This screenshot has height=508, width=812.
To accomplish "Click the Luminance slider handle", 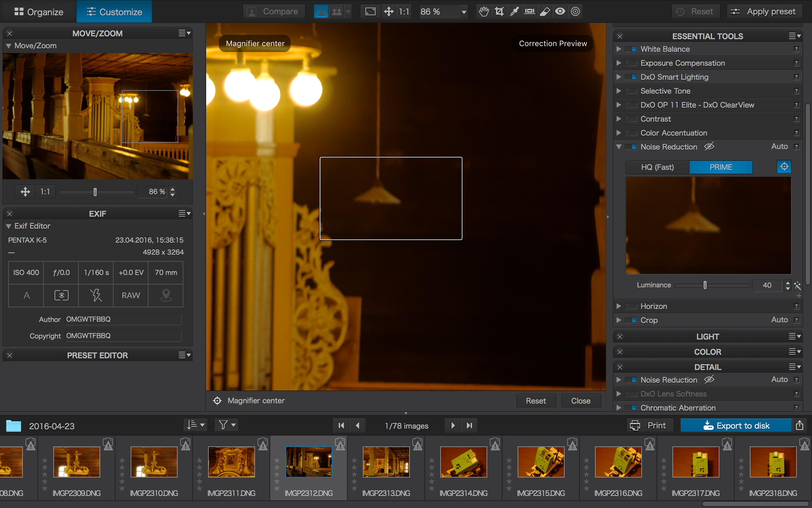I will coord(705,285).
